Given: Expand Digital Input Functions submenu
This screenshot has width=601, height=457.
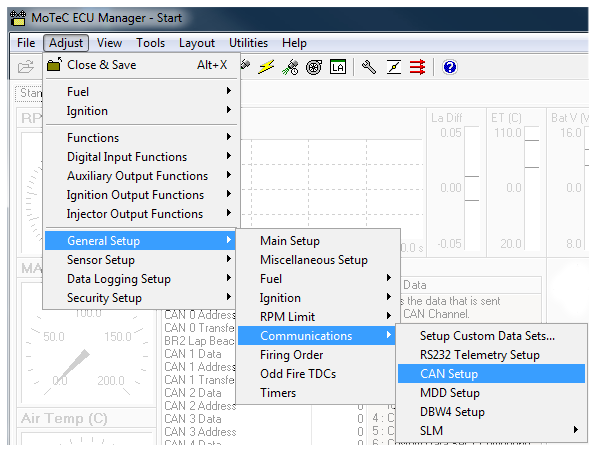Looking at the screenshot, I should [142, 156].
